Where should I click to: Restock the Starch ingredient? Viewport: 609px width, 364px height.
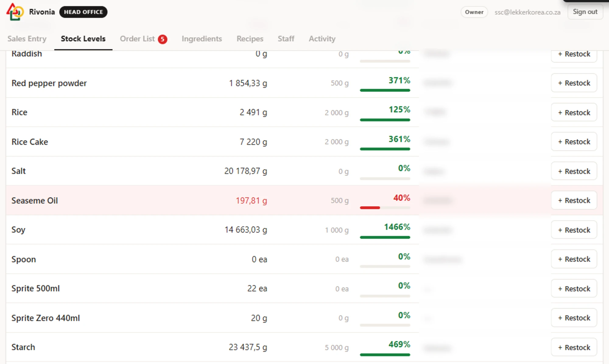(574, 347)
